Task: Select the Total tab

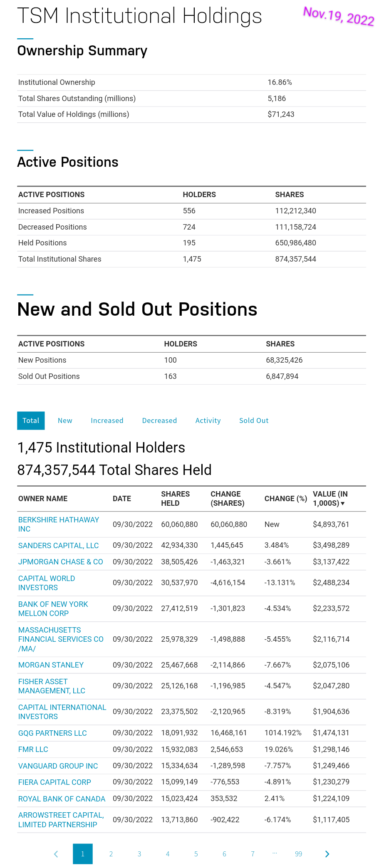Action: pyautogui.click(x=31, y=420)
